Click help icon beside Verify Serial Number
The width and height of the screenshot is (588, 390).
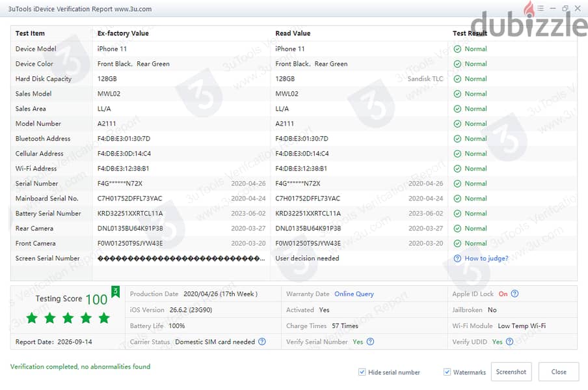click(x=370, y=342)
